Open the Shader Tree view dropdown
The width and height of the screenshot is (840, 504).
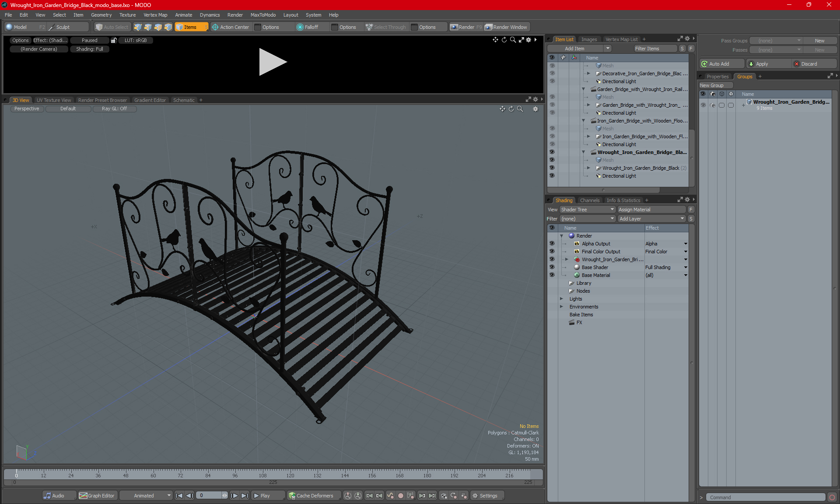coord(588,210)
